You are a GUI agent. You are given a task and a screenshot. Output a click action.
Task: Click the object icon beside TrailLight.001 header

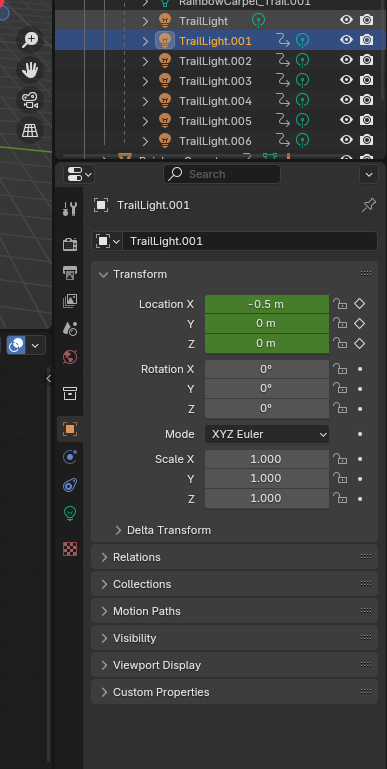(101, 205)
